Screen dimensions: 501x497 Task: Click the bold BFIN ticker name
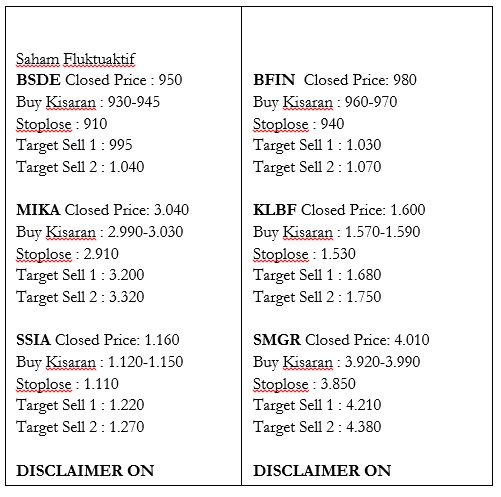tap(274, 80)
